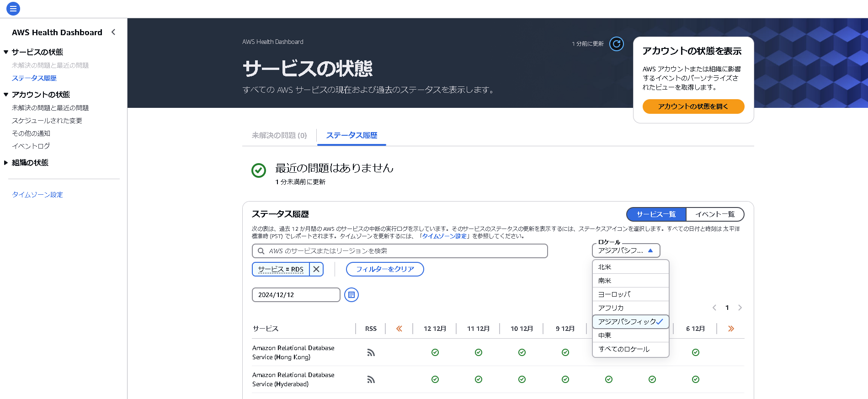Click Hyderabad status icon for 6 12月

click(x=696, y=379)
